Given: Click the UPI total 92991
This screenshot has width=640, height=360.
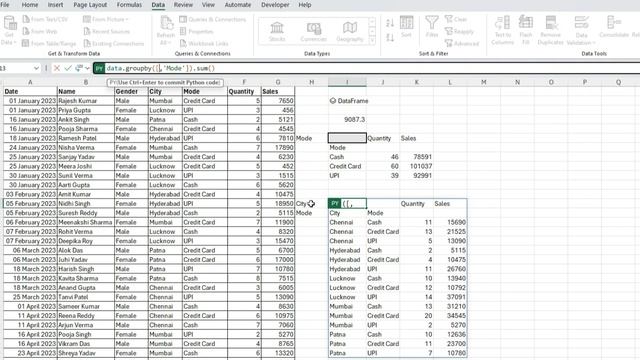Looking at the screenshot, I should pyautogui.click(x=416, y=176).
